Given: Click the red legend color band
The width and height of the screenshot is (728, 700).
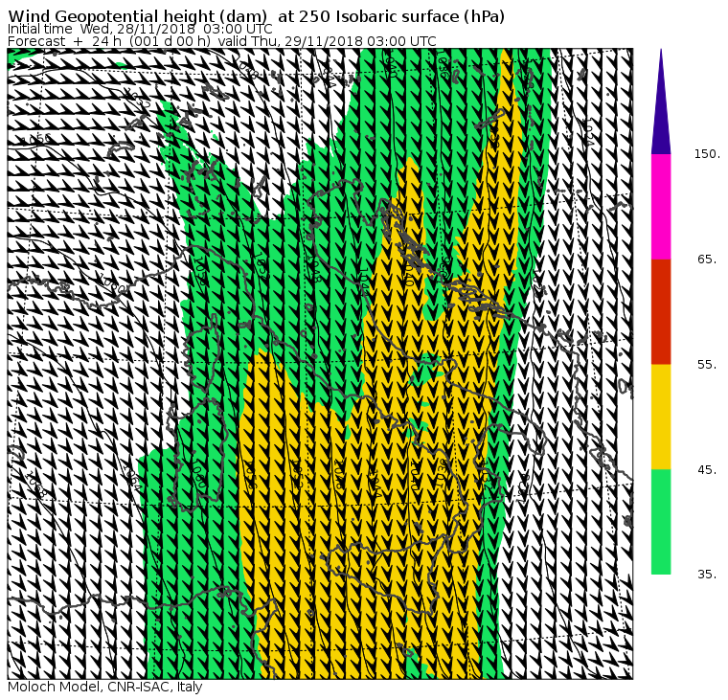Looking at the screenshot, I should tap(661, 311).
